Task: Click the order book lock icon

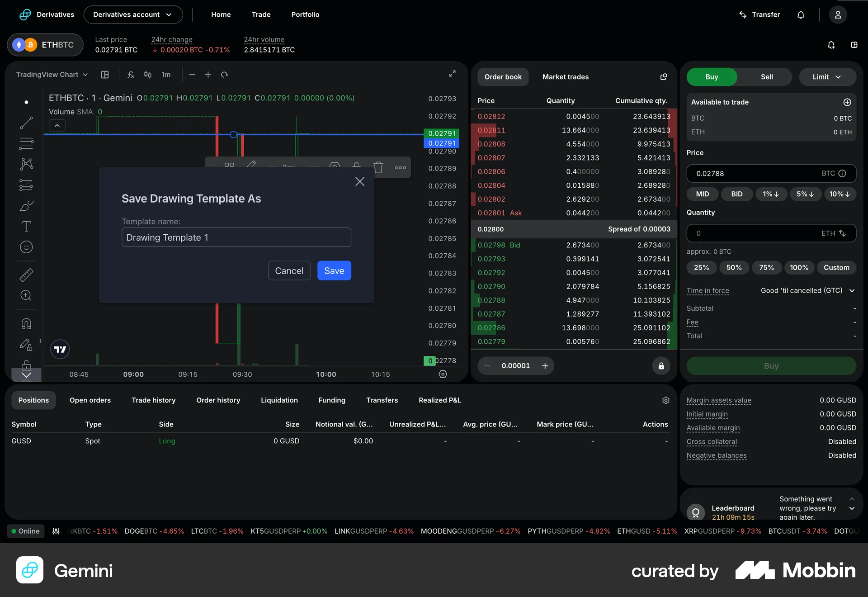Action: pyautogui.click(x=661, y=366)
